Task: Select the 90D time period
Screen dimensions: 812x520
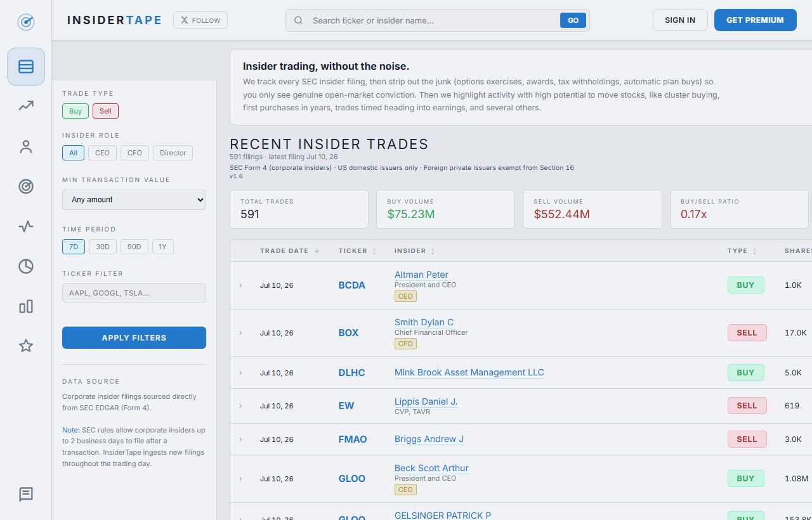Action: click(x=134, y=247)
